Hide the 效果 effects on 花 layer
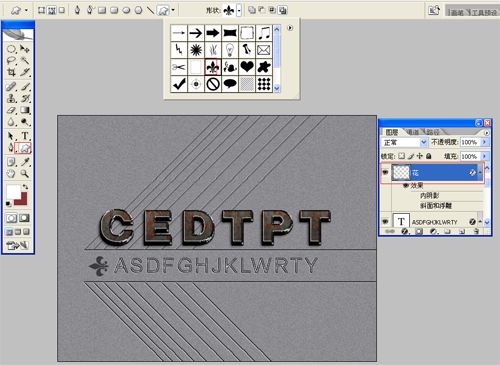 click(x=406, y=186)
